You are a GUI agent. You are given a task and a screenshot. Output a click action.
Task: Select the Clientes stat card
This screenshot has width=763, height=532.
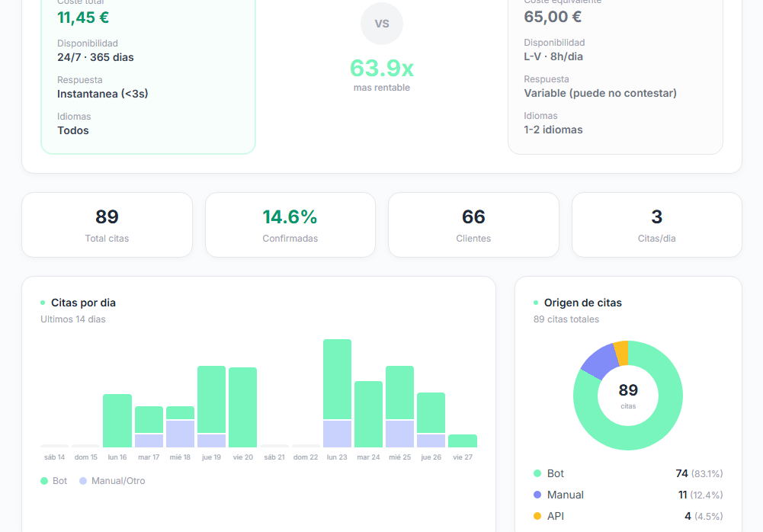(473, 225)
